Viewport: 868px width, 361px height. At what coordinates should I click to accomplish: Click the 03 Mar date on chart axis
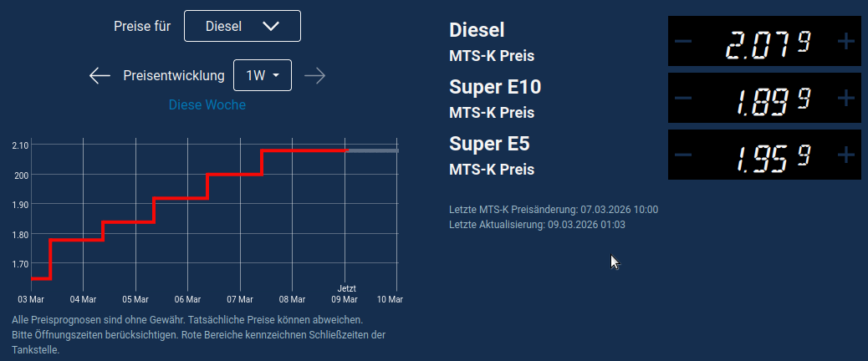31,299
